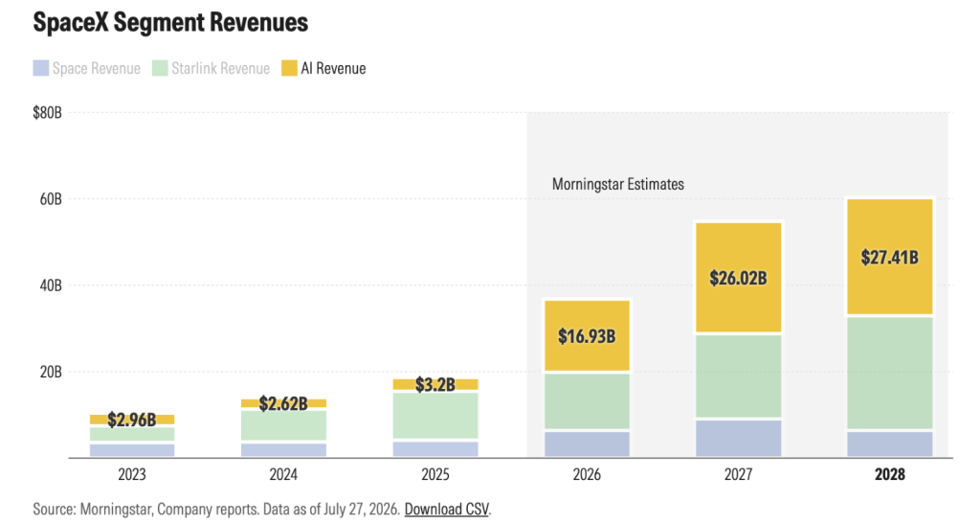Click the Morningstar Estimates annotation

pos(618,184)
